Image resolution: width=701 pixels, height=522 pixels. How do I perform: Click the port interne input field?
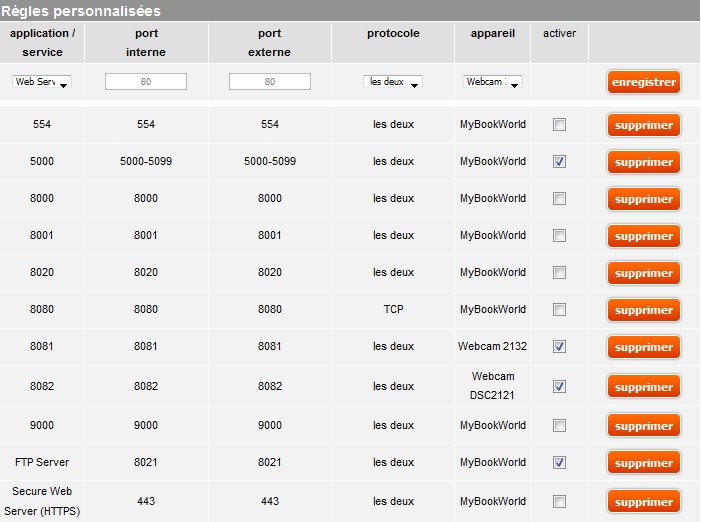[x=146, y=82]
